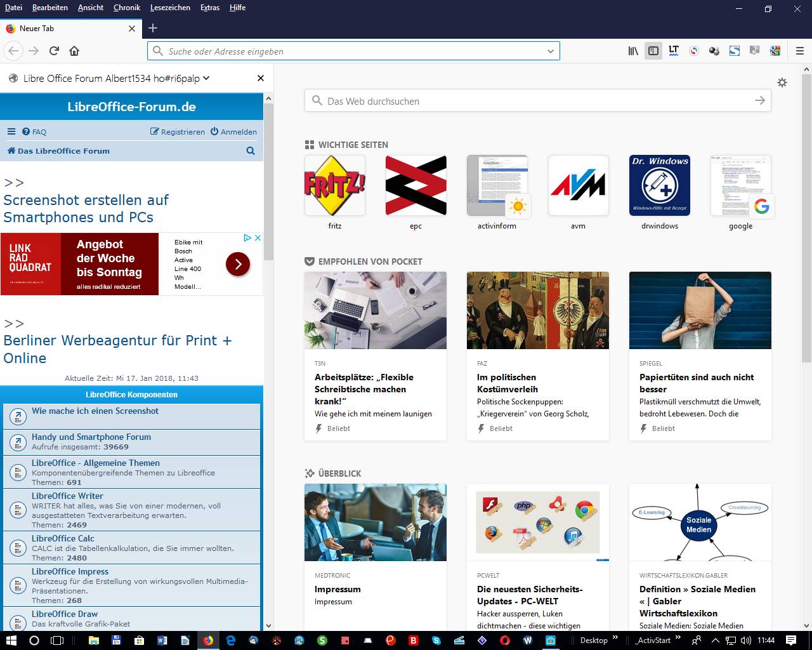Open the 'Handy und Smartphone Forum' entry

click(91, 437)
